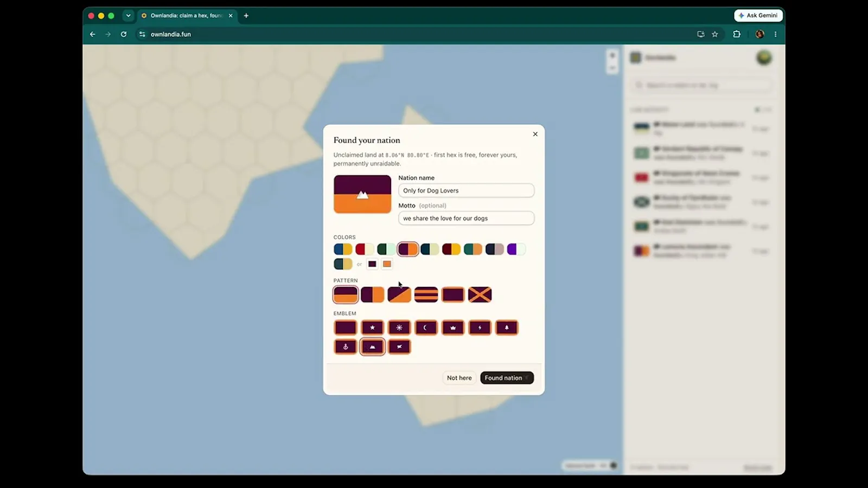Reload the ownlandia.fun page
Screen dimensions: 868x488
pos(124,34)
